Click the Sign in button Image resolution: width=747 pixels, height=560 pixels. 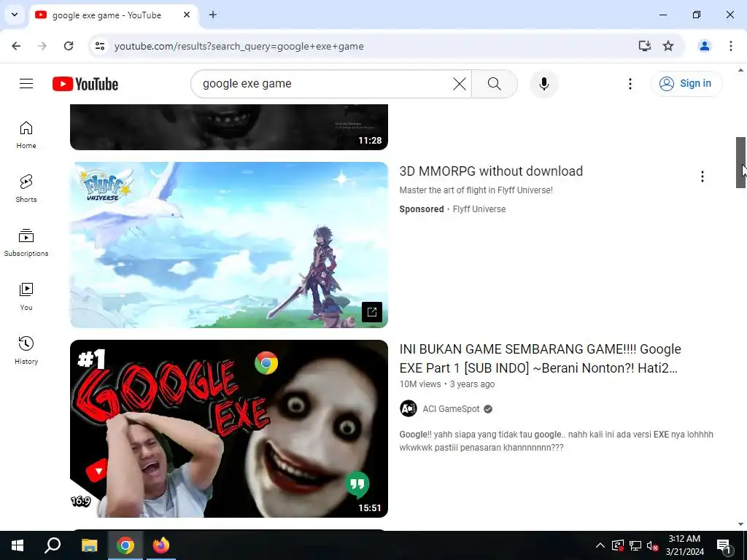point(686,83)
